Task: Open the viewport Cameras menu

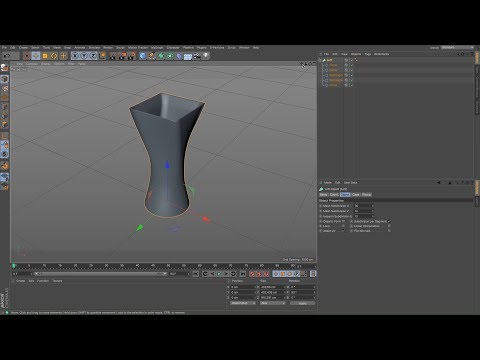Action: (x=32, y=64)
